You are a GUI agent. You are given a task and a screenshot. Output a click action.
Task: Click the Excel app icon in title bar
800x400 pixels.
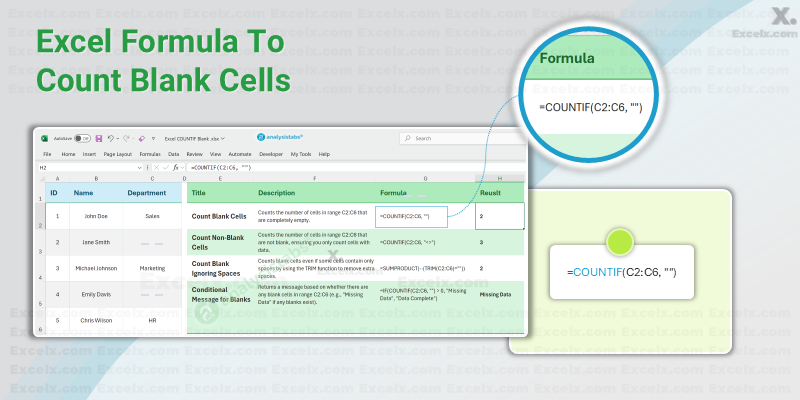pyautogui.click(x=44, y=138)
